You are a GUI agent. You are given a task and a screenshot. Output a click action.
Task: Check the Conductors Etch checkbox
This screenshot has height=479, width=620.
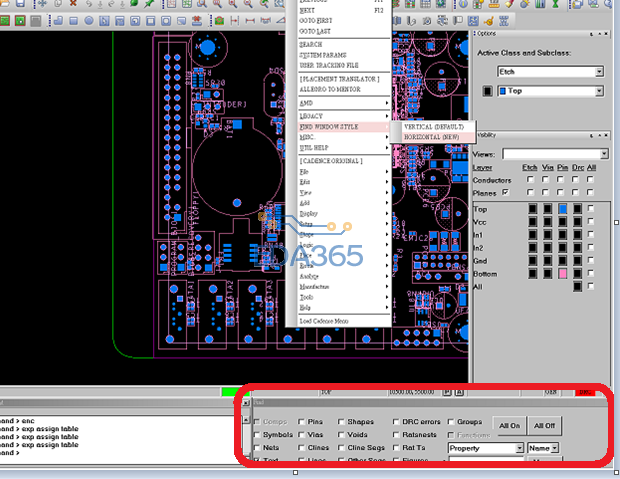click(530, 180)
